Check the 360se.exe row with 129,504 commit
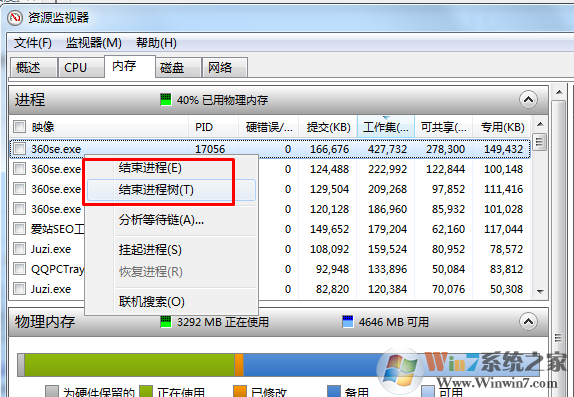The image size is (574, 397). coord(19,189)
